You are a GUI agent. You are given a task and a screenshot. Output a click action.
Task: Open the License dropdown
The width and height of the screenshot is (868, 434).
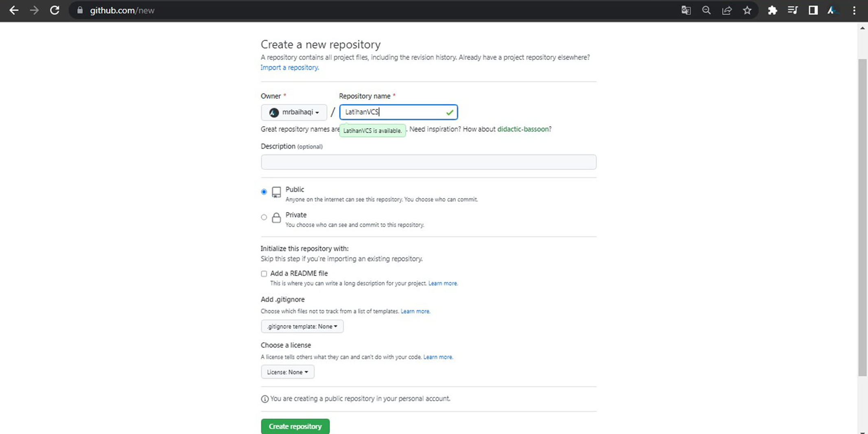point(287,372)
